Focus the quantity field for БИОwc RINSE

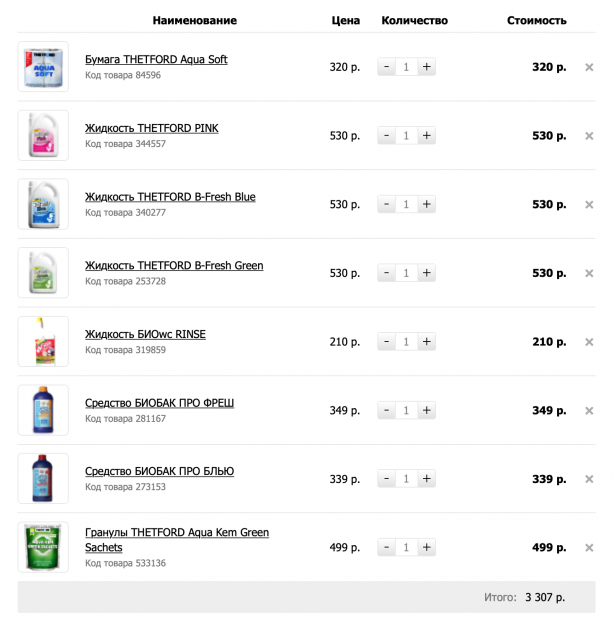(x=406, y=342)
